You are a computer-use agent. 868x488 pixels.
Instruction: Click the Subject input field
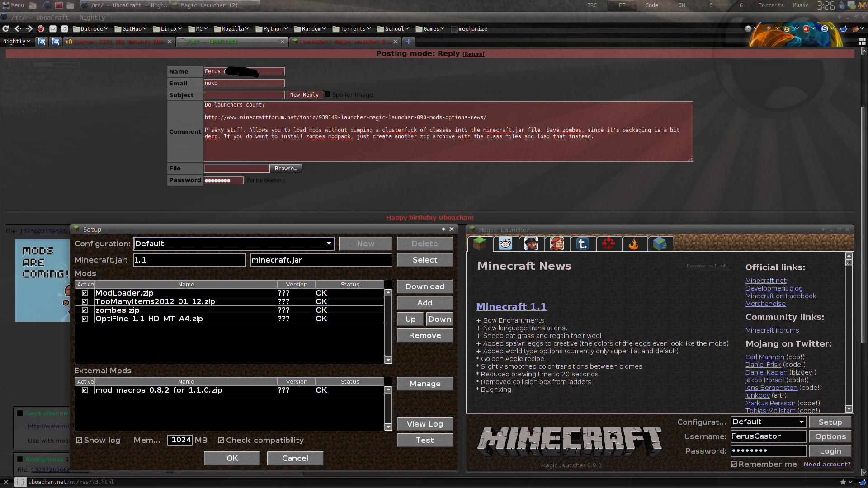pos(244,95)
